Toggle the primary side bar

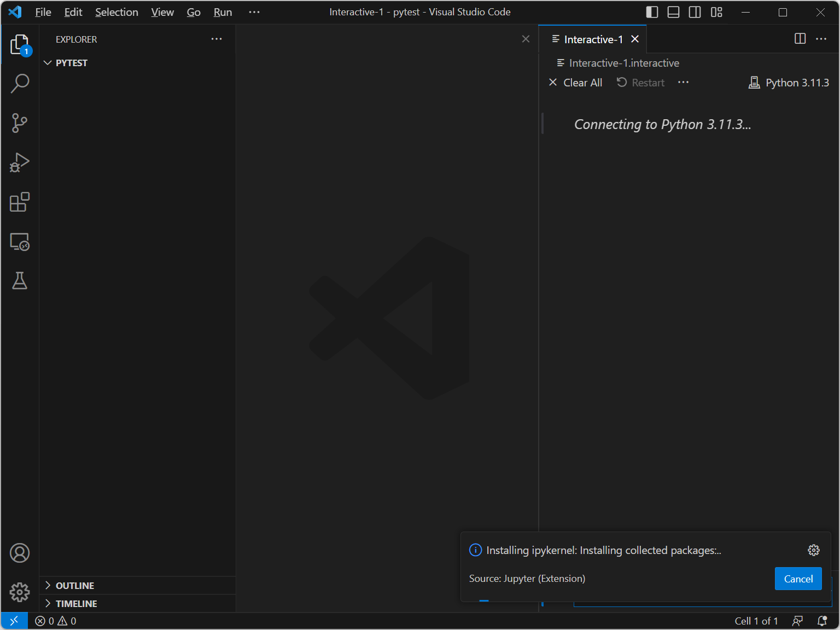tap(652, 12)
